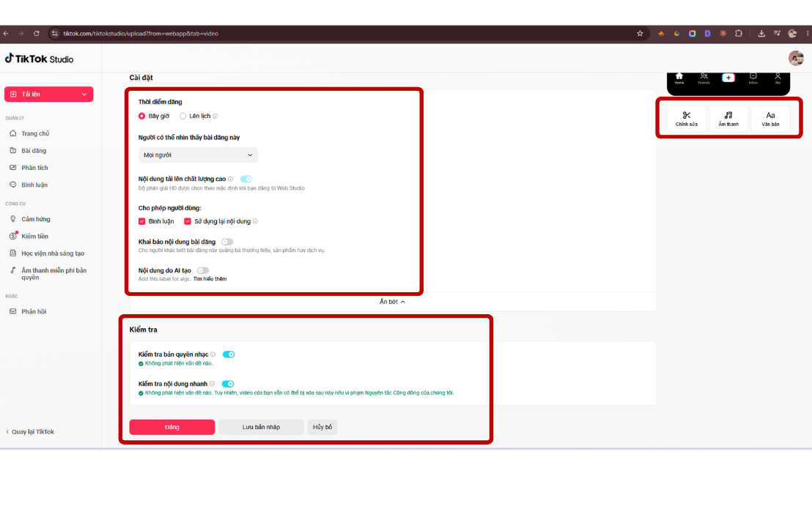
Task: Open Học viện nhà sáng tạo
Action: 47,253
